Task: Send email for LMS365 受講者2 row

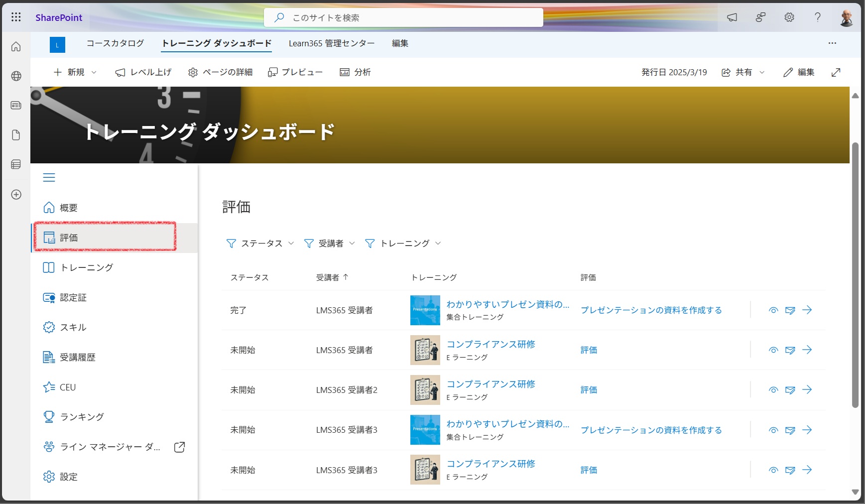Action: point(790,390)
